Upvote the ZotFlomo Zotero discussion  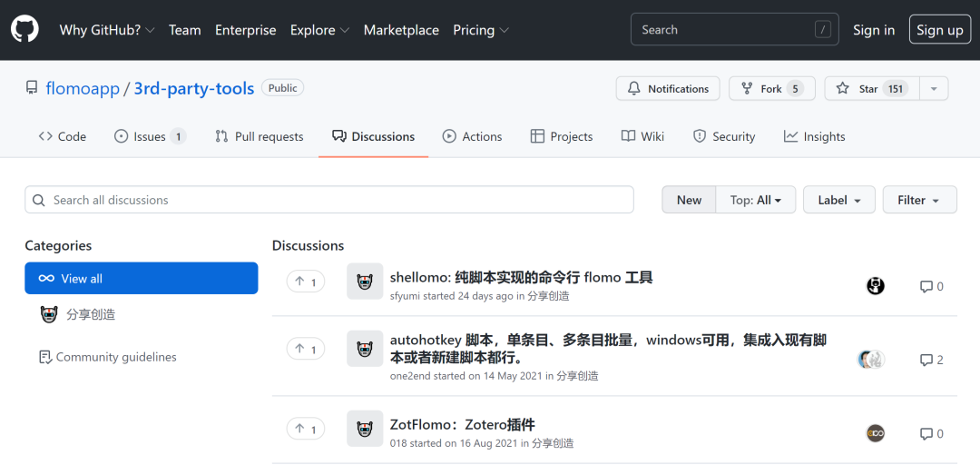tap(306, 429)
